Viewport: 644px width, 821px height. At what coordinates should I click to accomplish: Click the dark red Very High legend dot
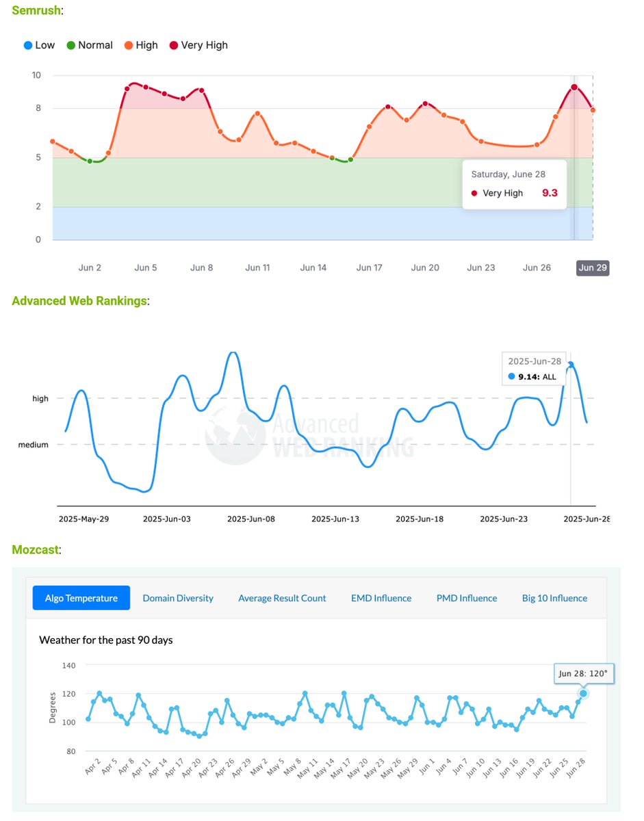coord(174,45)
